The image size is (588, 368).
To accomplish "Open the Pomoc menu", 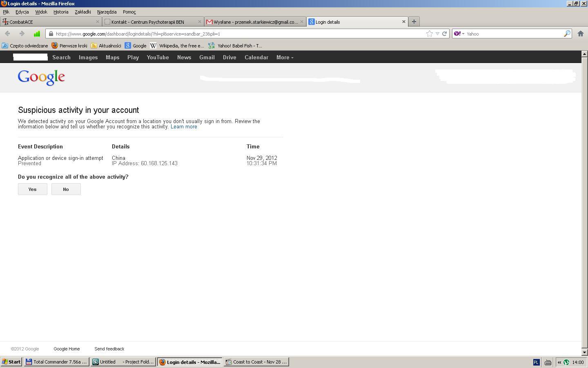I will (129, 12).
